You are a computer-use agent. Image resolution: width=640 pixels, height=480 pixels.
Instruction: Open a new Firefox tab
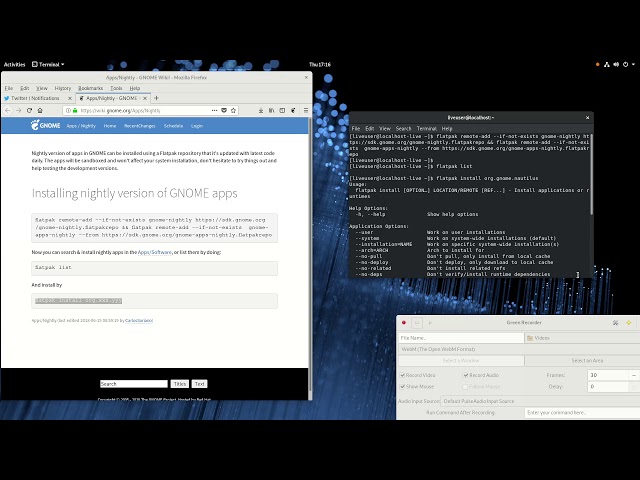[x=156, y=98]
